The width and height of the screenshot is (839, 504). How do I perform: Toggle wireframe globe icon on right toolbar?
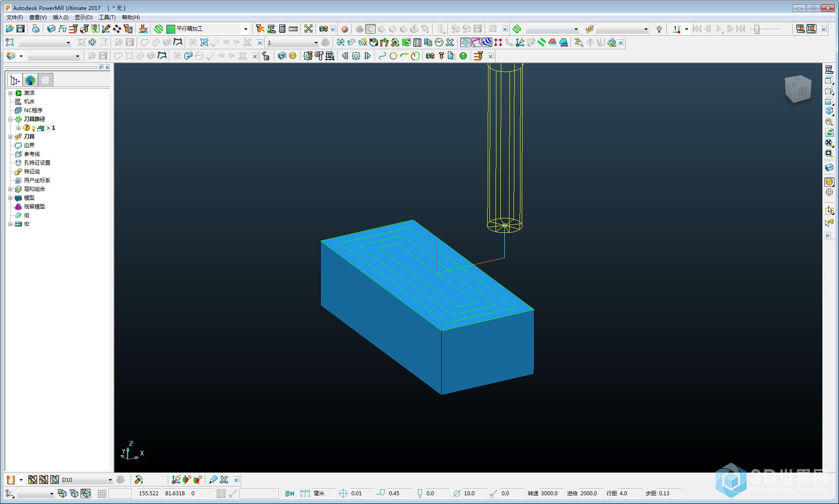point(829,193)
